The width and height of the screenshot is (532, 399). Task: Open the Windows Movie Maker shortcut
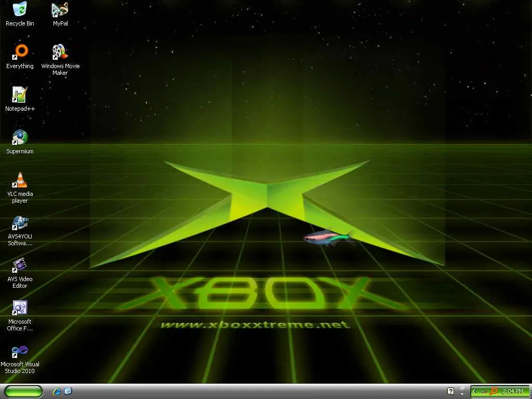[60, 59]
